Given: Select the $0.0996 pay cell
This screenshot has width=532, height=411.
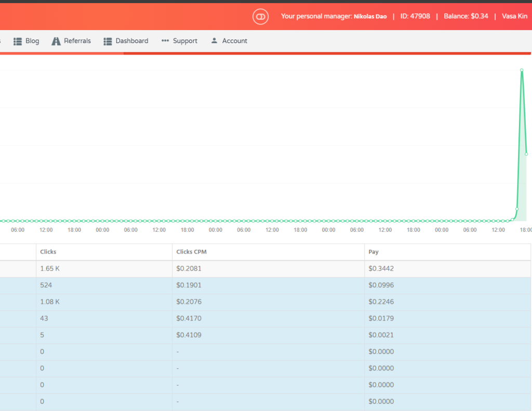Looking at the screenshot, I should (447, 285).
